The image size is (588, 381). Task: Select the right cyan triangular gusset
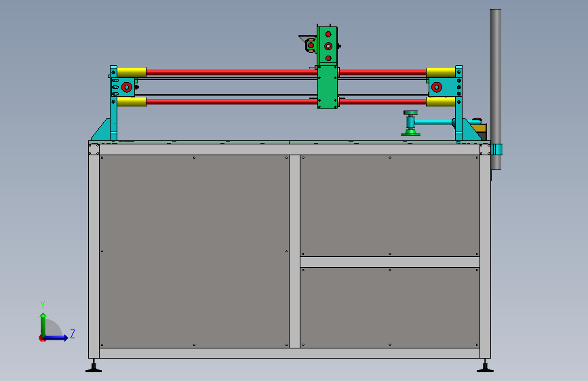tap(470, 131)
